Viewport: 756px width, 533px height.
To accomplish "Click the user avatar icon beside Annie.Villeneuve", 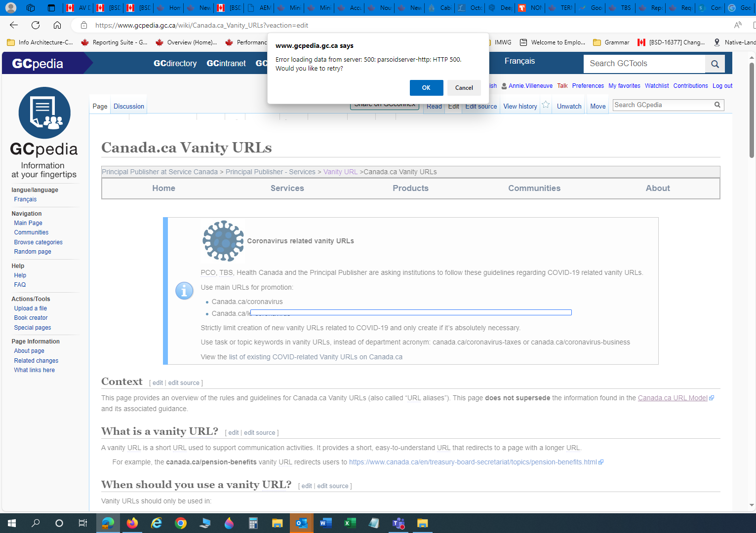I will (504, 85).
